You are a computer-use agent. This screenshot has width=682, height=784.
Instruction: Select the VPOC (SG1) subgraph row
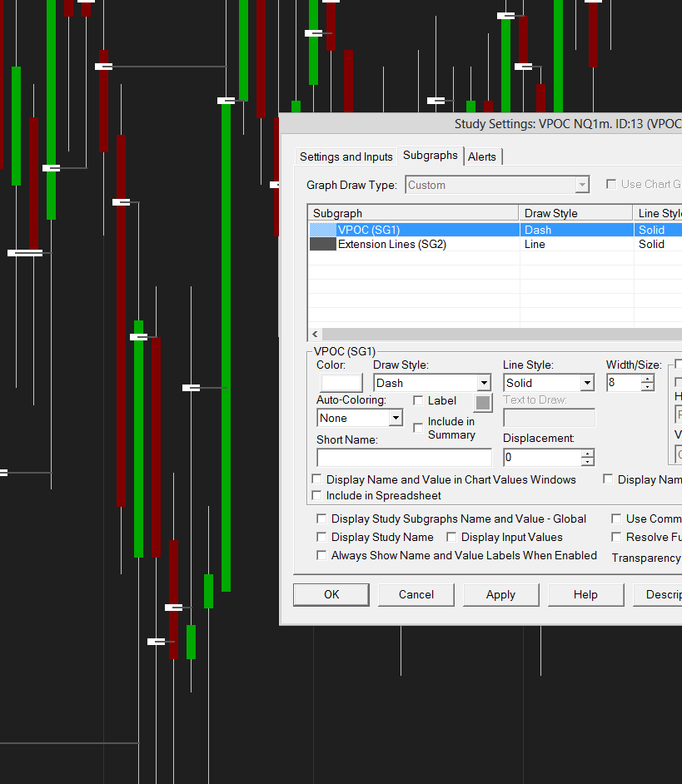pos(368,230)
